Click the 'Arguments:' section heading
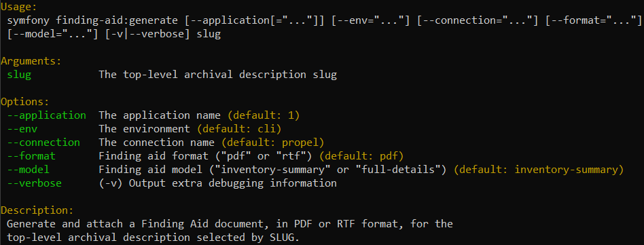This screenshot has height=245, width=644. [31, 61]
